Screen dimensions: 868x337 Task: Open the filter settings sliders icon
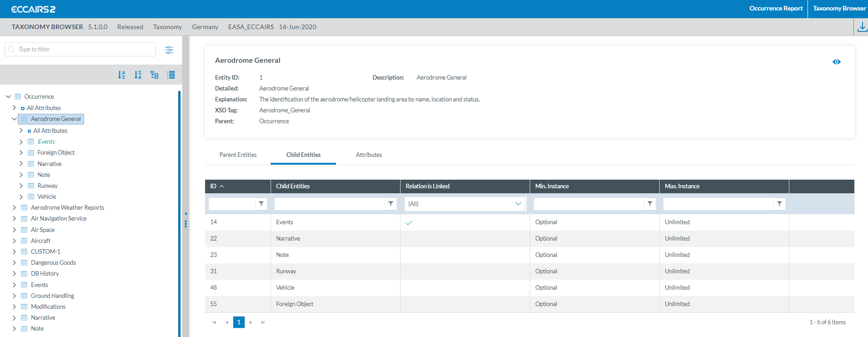tap(169, 50)
